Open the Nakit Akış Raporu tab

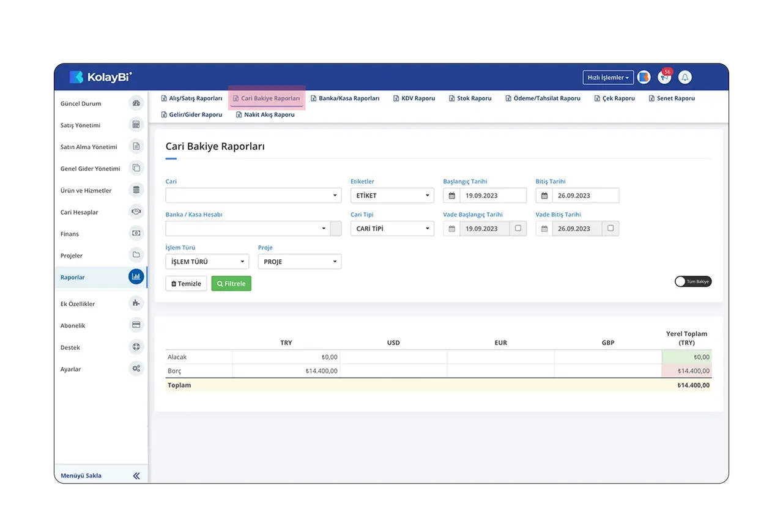(265, 115)
